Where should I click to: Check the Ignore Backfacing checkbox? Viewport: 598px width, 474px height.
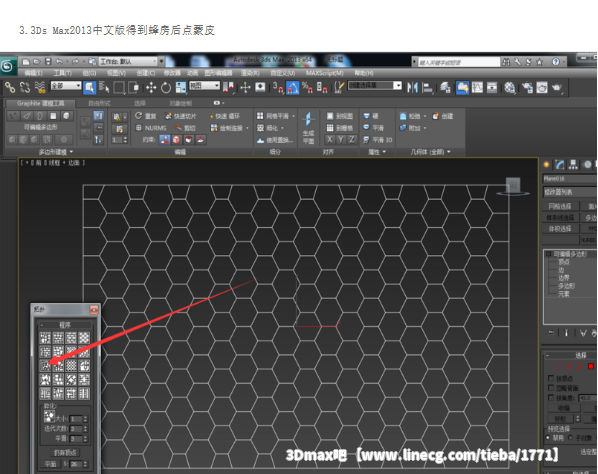click(551, 388)
